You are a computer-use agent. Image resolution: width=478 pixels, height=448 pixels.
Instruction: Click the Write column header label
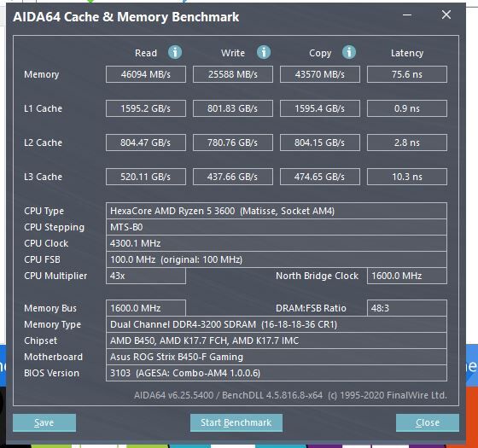[x=233, y=53]
